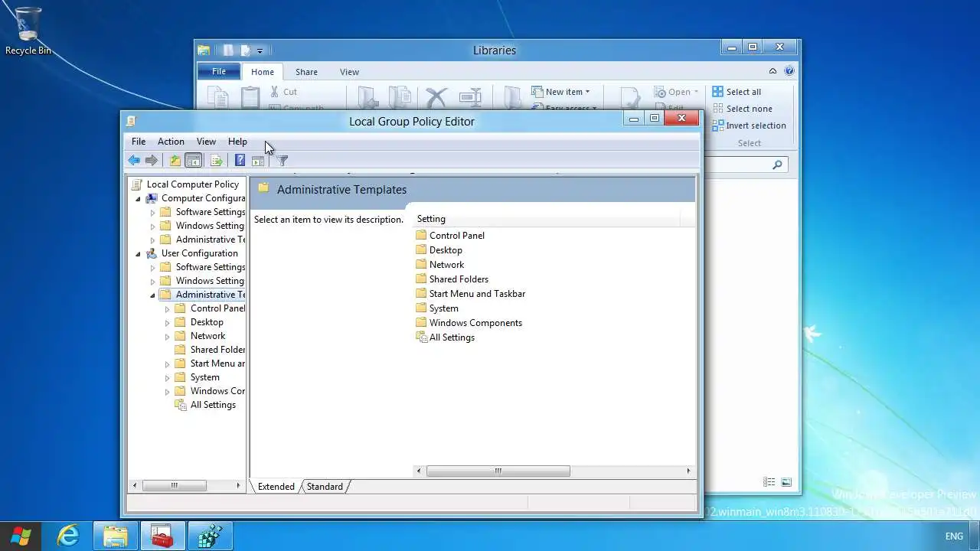Click the settings list horizontal scrollbar thumb
The width and height of the screenshot is (980, 551).
pos(498,471)
